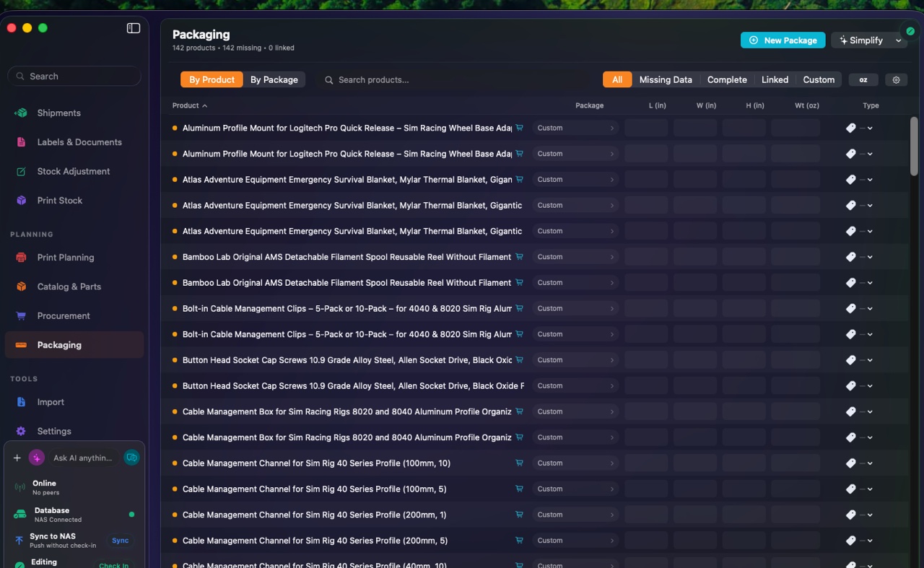
Task: Focus the sidebar Search field
Action: tap(74, 77)
